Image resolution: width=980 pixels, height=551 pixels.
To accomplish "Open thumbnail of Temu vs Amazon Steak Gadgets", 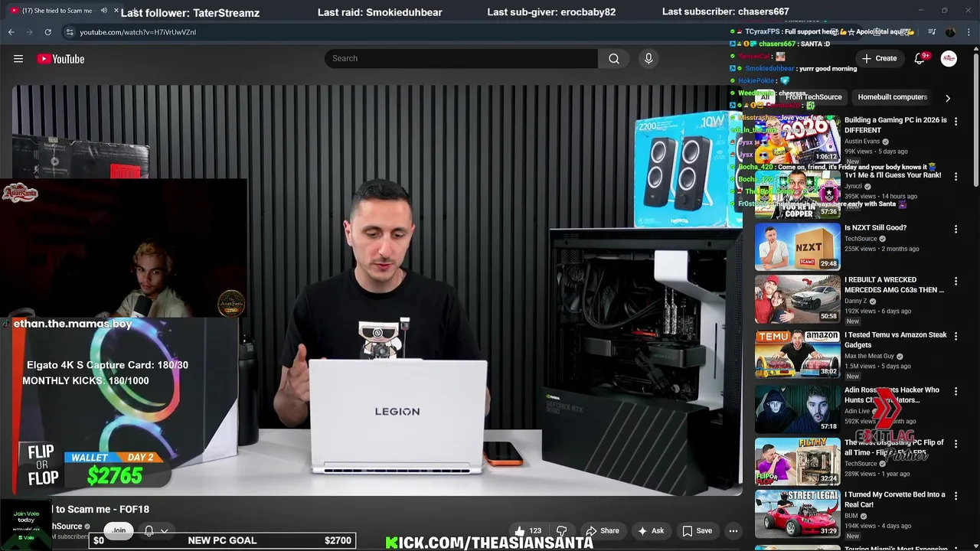I will 797,354.
